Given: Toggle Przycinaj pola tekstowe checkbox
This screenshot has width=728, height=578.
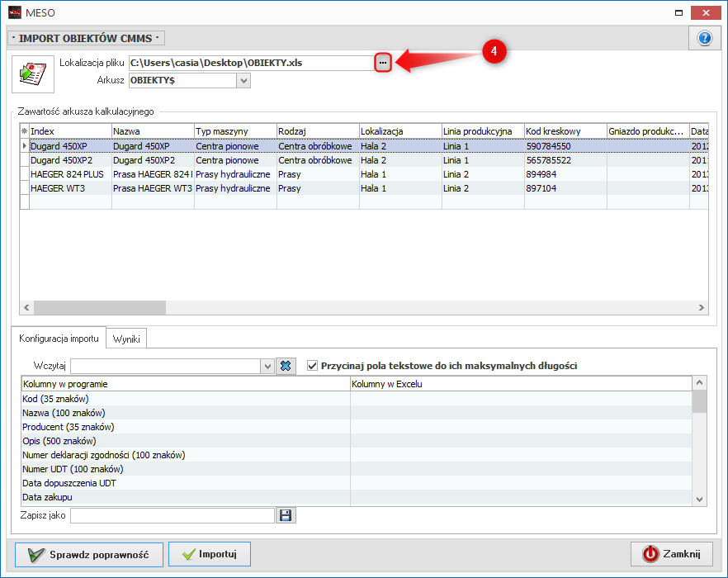Looking at the screenshot, I should (312, 365).
